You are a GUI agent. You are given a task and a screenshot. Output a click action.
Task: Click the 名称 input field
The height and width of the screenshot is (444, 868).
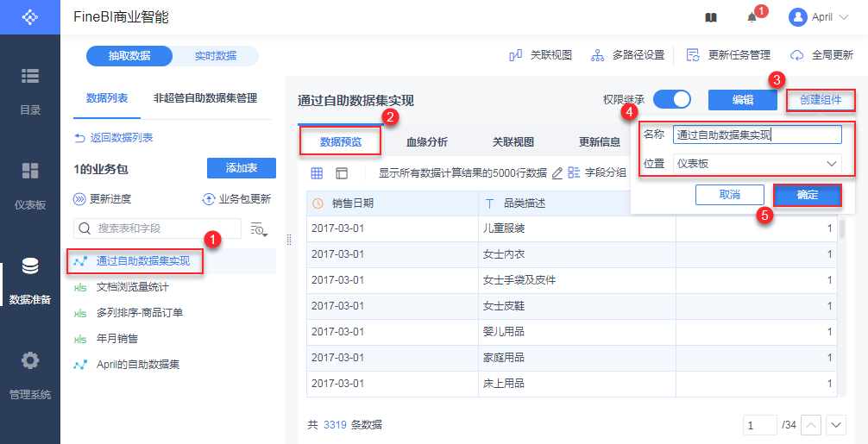(x=758, y=134)
